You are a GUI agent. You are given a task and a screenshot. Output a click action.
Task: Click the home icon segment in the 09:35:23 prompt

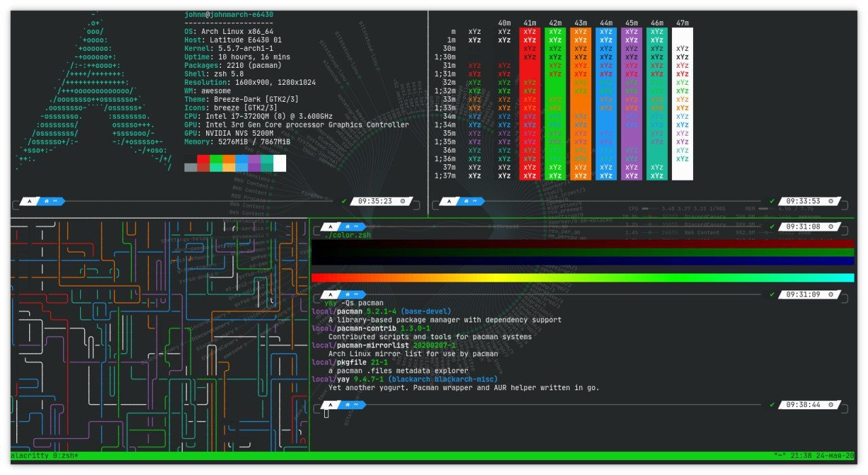(52, 202)
